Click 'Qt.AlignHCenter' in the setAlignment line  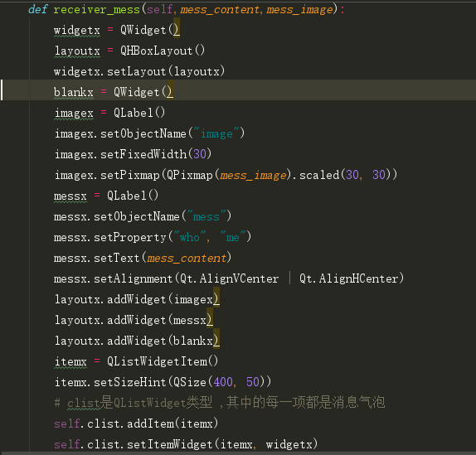tap(349, 278)
